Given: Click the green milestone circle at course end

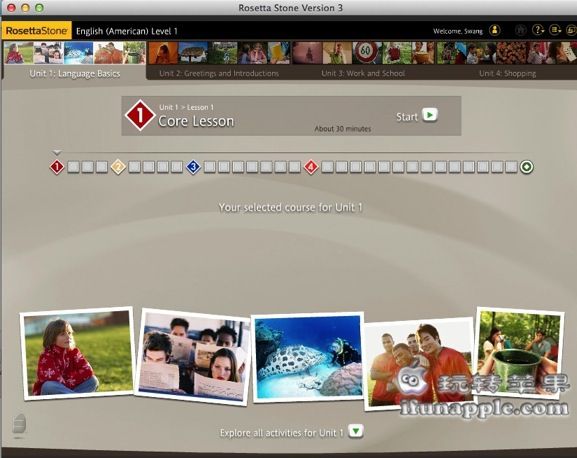Looking at the screenshot, I should click(x=527, y=167).
